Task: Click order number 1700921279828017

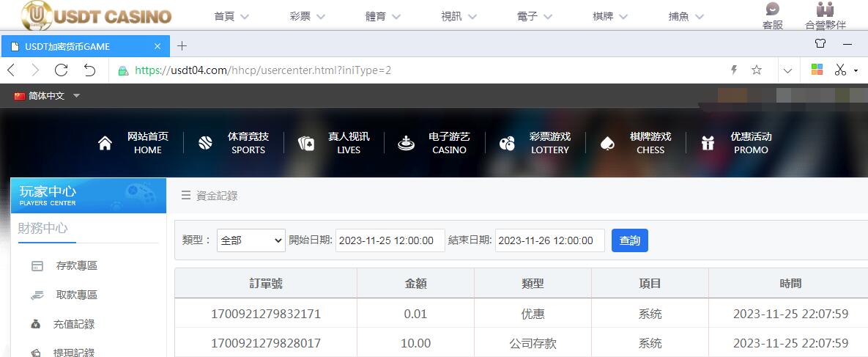Action: pyautogui.click(x=266, y=343)
